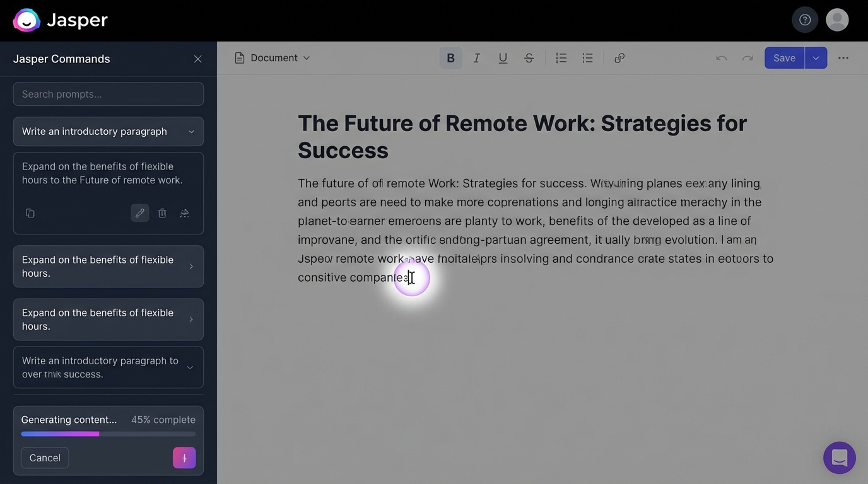Insert a hyperlink with the link icon
This screenshot has height=484, width=868.
pos(619,58)
